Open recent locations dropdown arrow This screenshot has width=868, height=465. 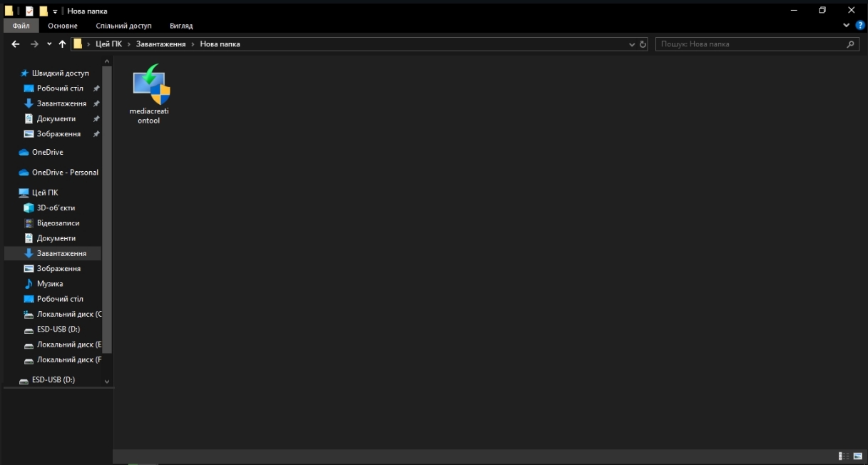coord(49,44)
